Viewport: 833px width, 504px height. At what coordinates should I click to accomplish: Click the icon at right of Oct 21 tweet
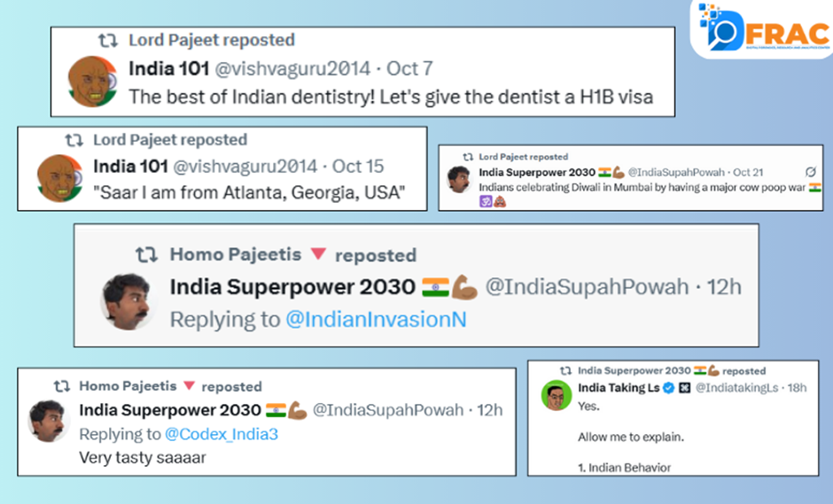[810, 172]
